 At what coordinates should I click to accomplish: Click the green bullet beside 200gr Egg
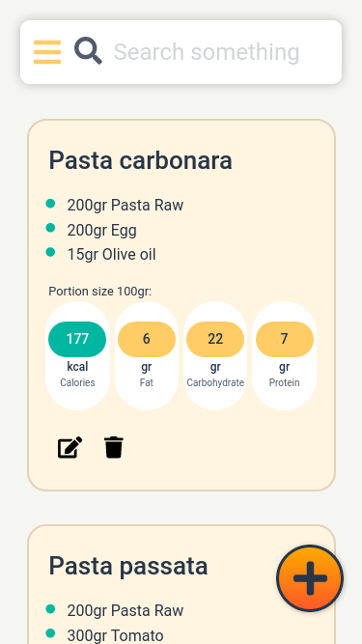point(50,228)
